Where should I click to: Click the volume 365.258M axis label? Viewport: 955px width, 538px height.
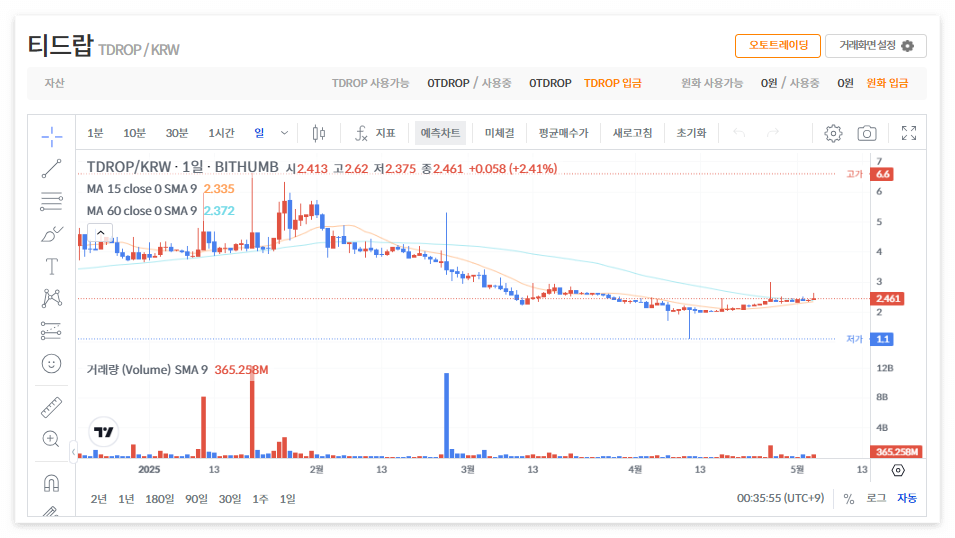[x=897, y=451]
